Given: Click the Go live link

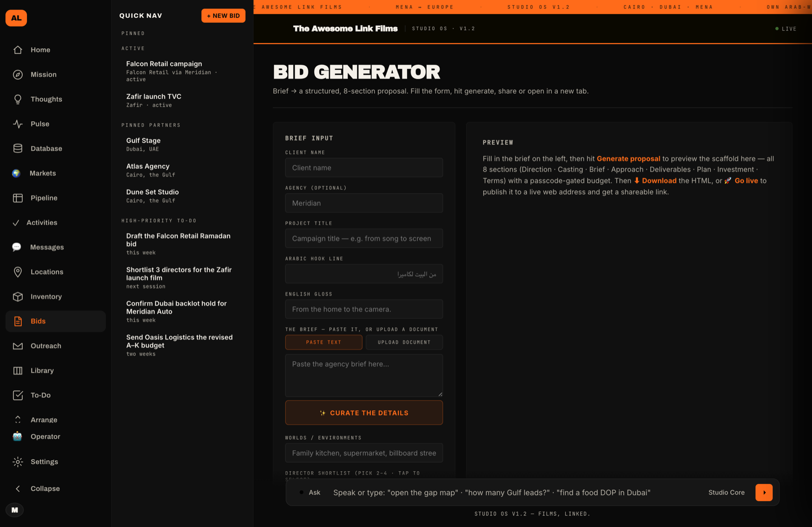Looking at the screenshot, I should [741, 181].
